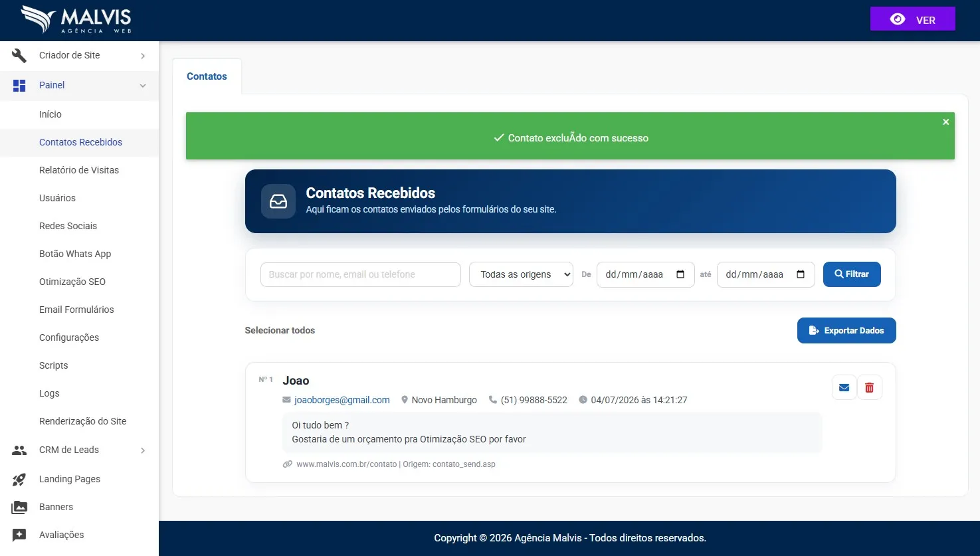Click the inbox icon in Contatos Recebidos banner
980x556 pixels.
[x=278, y=201]
